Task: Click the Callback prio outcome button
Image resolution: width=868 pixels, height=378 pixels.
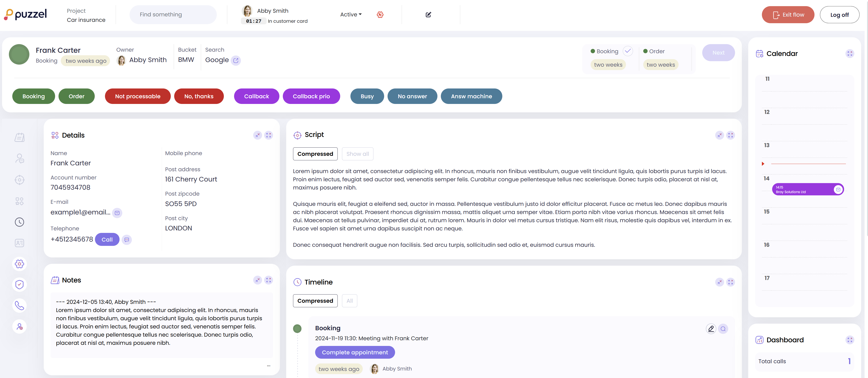Action: 311,96
